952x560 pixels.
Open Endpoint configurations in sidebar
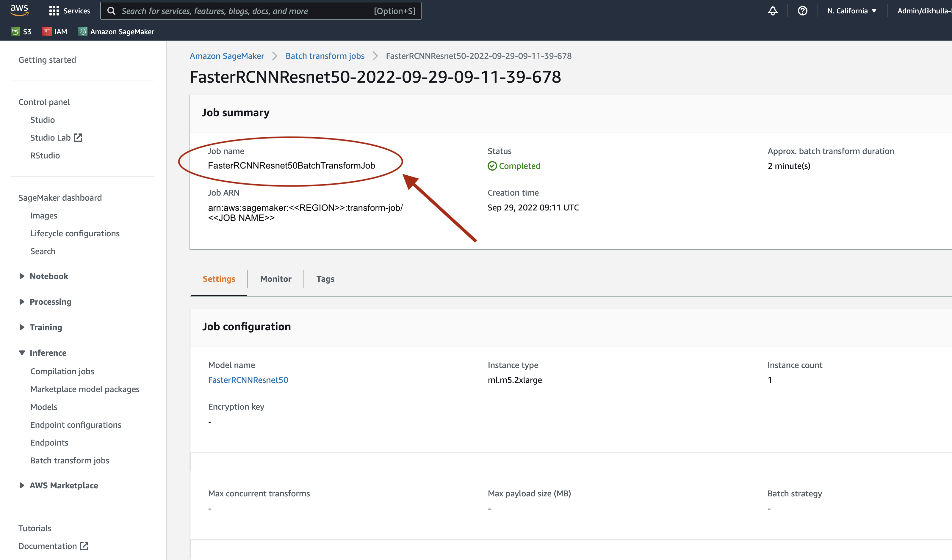point(76,425)
